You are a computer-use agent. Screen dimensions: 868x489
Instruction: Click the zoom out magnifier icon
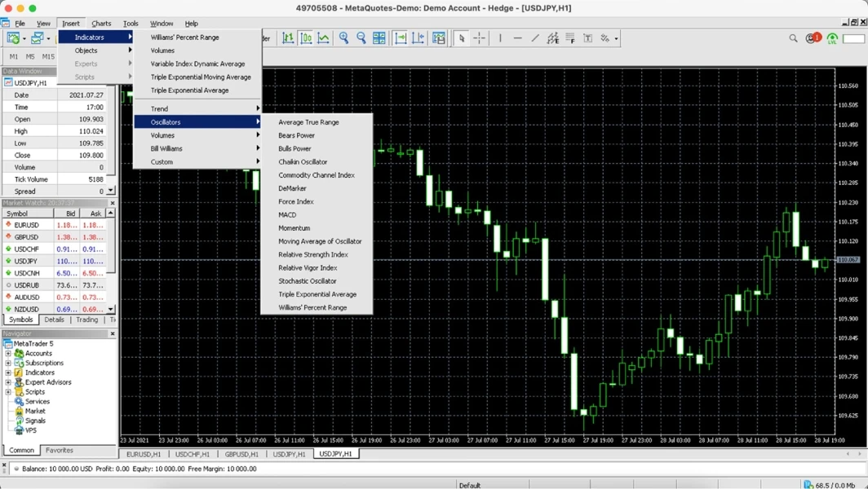(361, 38)
